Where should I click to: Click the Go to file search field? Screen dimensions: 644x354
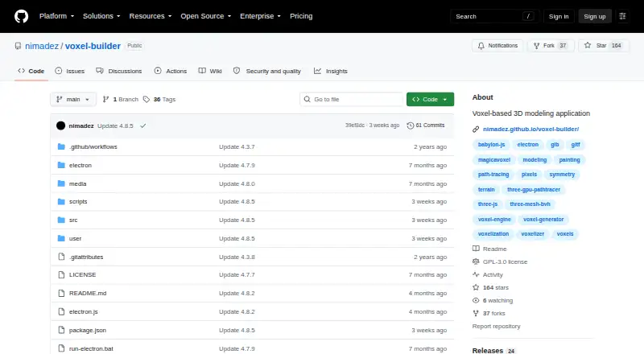tap(352, 100)
